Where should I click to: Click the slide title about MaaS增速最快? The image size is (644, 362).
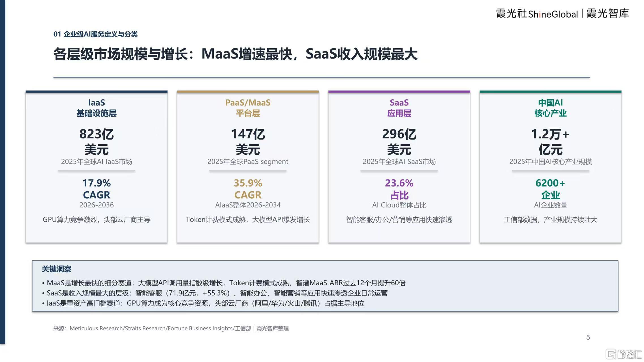235,54
